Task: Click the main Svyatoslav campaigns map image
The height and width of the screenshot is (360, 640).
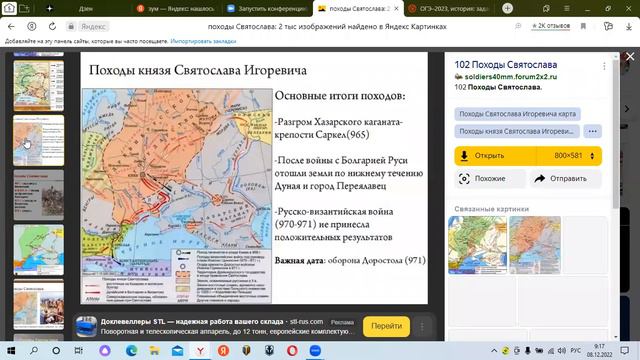Action: [177, 196]
